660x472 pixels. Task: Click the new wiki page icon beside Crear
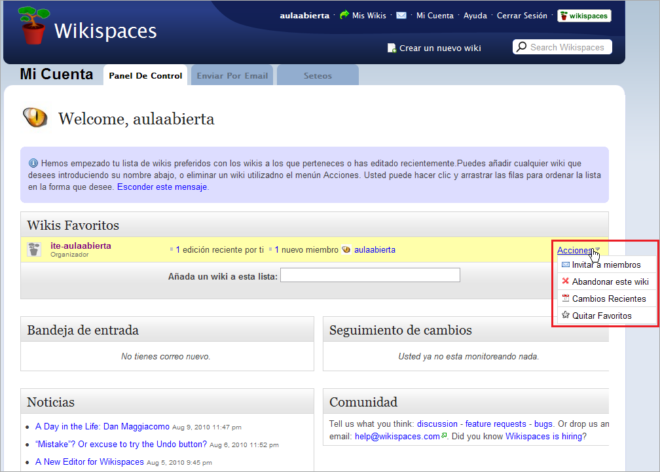[391, 48]
